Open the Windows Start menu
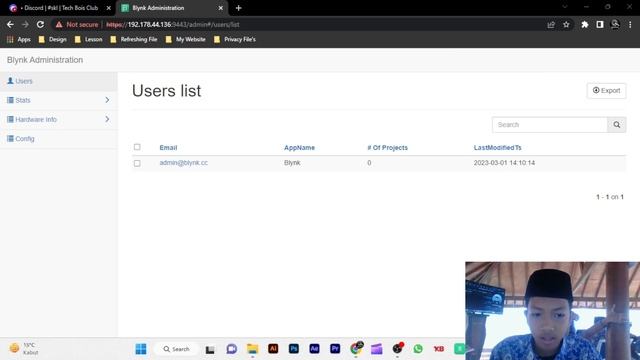Screen dimensions: 640x360 coord(141,349)
